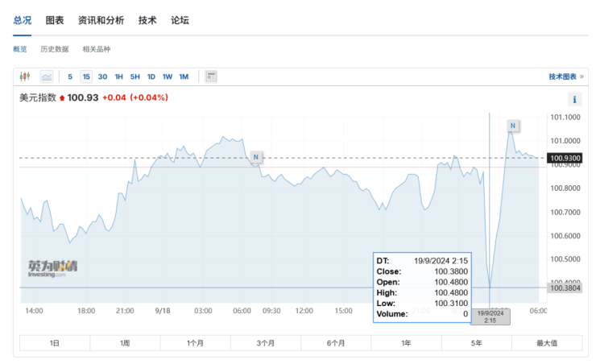Select the 30-minute interval
596x364 pixels.
click(102, 77)
